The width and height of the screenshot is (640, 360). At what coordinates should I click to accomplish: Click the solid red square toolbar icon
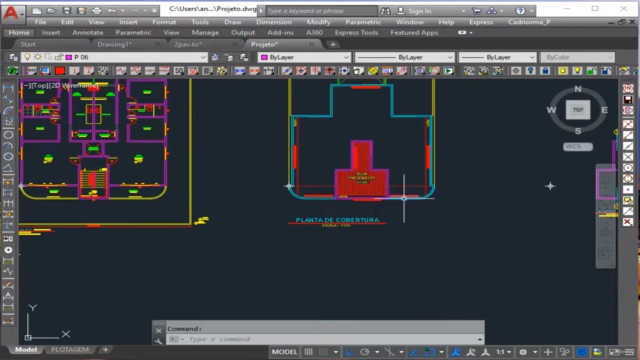click(x=60, y=71)
